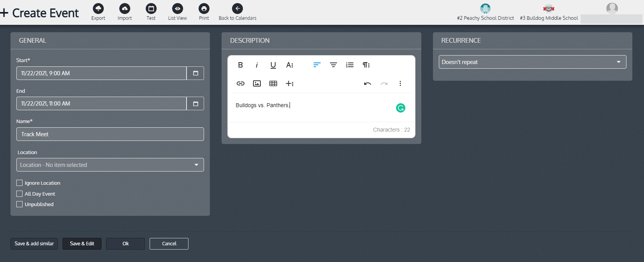Insert an image in description
The height and width of the screenshot is (262, 644).
tap(257, 83)
